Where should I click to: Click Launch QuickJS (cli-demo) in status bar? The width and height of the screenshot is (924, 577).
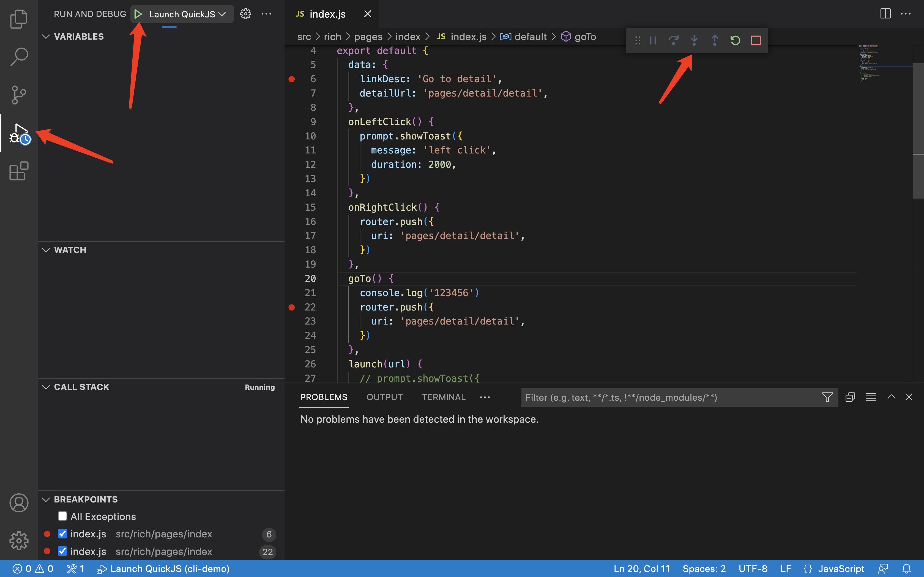point(163,568)
